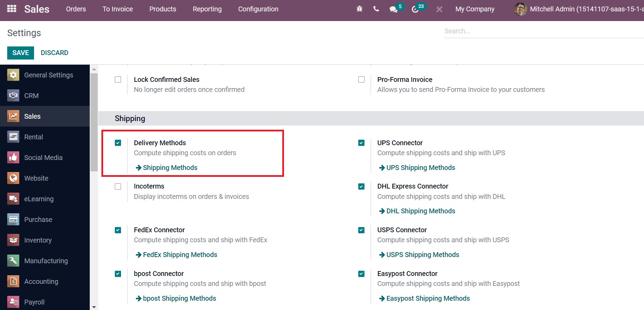The image size is (644, 310).
Task: Click sidebar scroll down arrow
Action: click(x=94, y=307)
